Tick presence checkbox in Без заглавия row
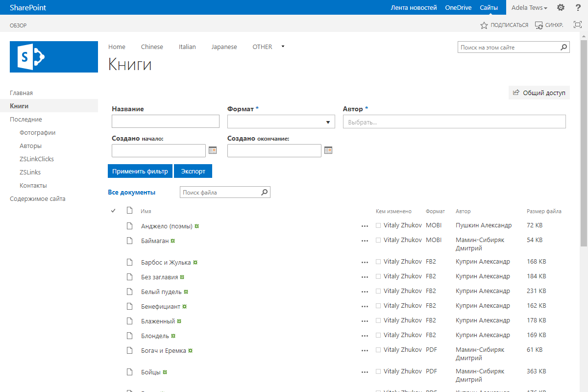The width and height of the screenshot is (588, 392). point(378,276)
